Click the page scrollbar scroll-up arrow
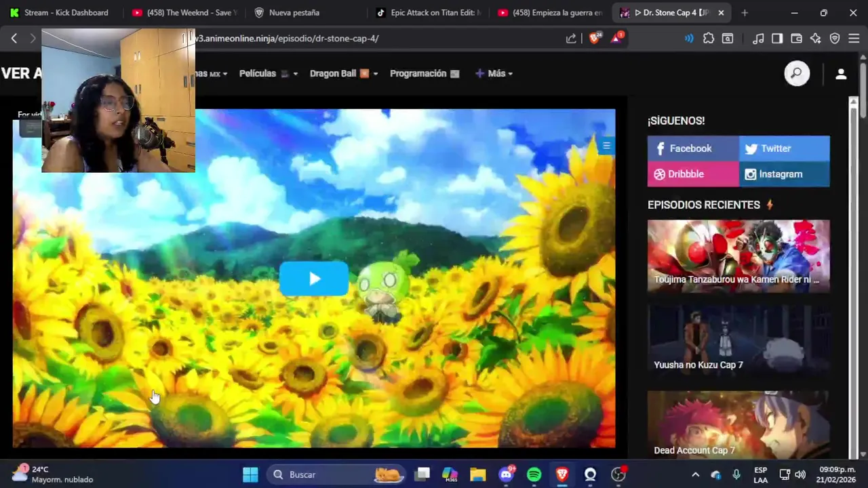Screen dimensions: 868x488 863,58
